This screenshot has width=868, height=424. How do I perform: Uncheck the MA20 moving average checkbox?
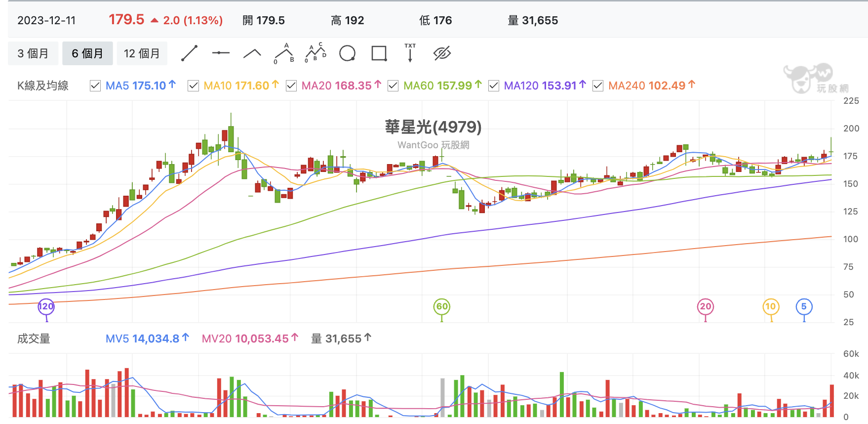(x=291, y=86)
